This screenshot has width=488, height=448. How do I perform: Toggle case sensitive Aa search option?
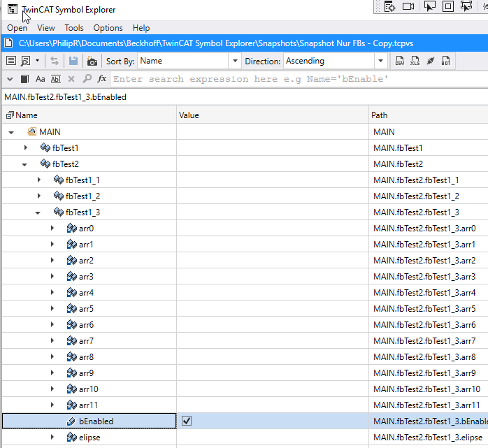(x=40, y=79)
